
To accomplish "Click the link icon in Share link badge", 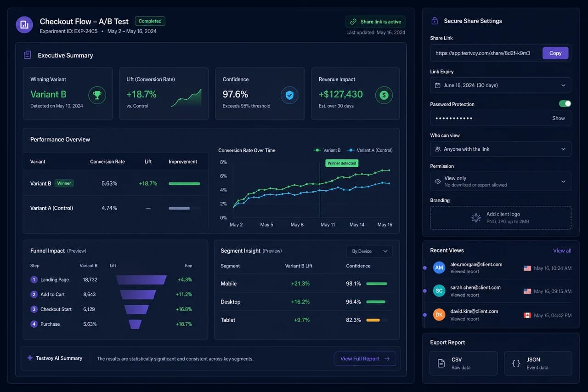I will [x=353, y=22].
